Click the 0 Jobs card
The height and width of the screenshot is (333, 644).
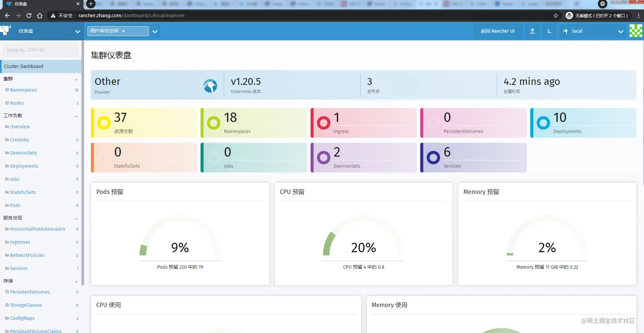click(254, 158)
